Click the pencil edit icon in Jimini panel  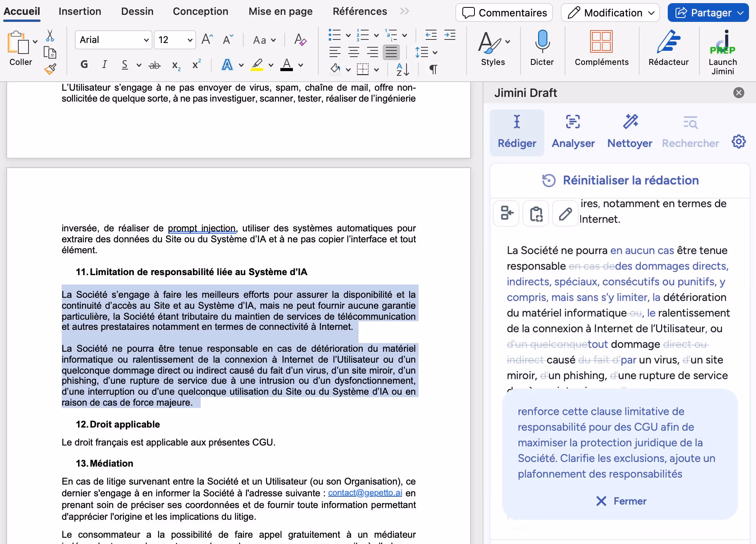pyautogui.click(x=565, y=214)
